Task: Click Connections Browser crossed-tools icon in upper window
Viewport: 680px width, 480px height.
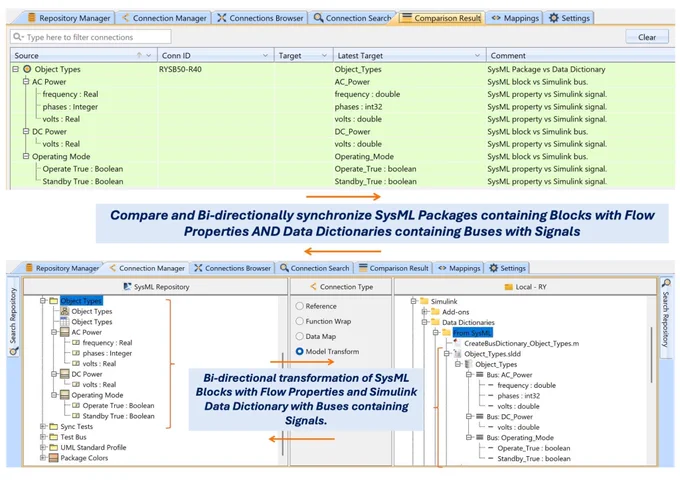Action: tap(222, 18)
